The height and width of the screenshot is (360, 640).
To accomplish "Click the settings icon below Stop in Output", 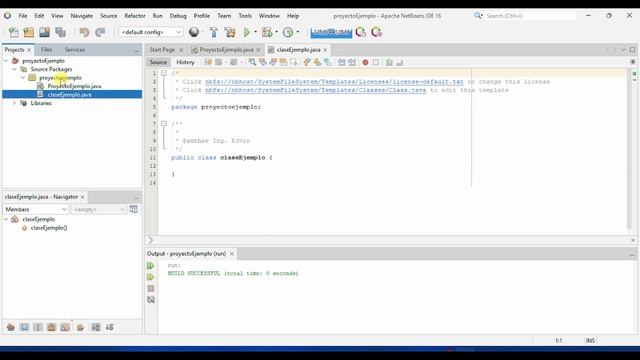I will click(x=151, y=300).
